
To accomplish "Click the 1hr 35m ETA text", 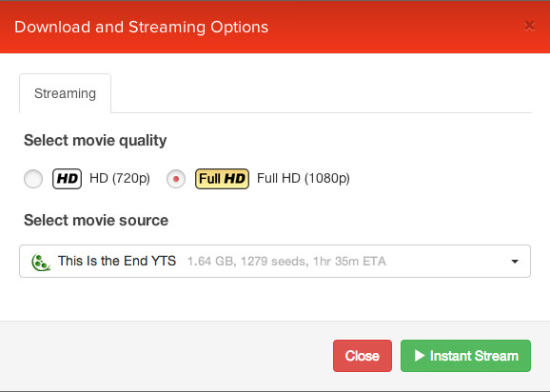I will tap(349, 262).
